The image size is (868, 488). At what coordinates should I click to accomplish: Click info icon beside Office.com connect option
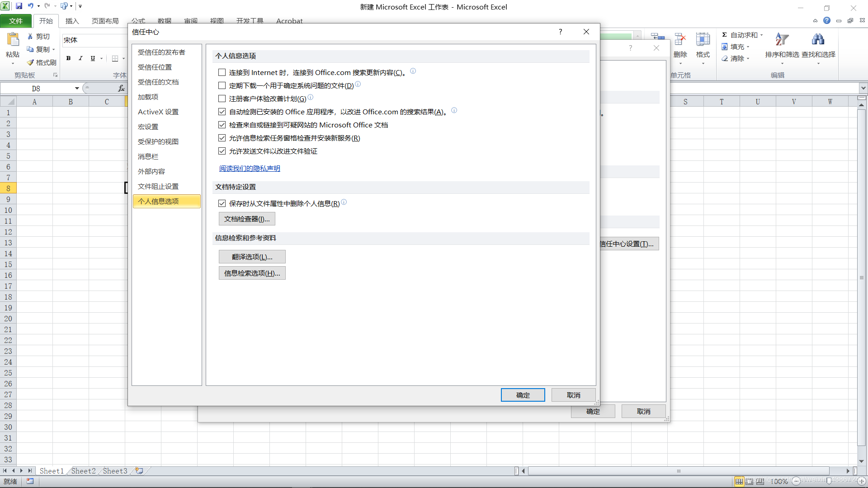[413, 71]
